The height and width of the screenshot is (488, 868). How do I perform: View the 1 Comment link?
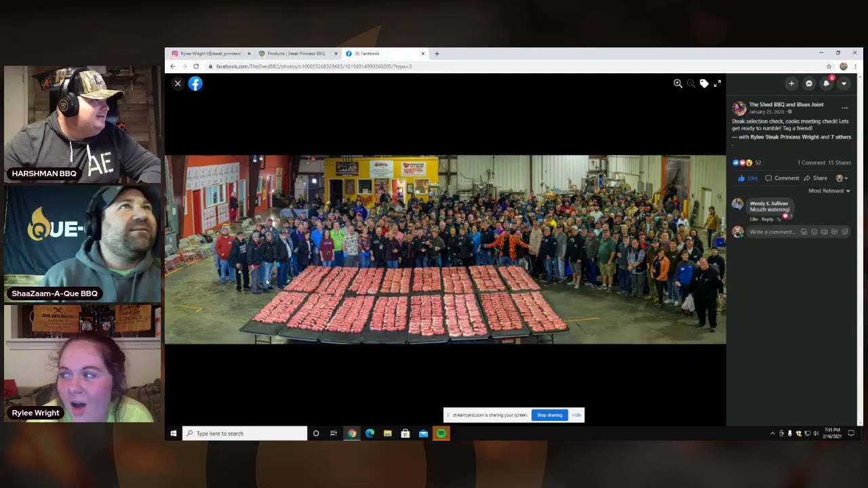[811, 163]
